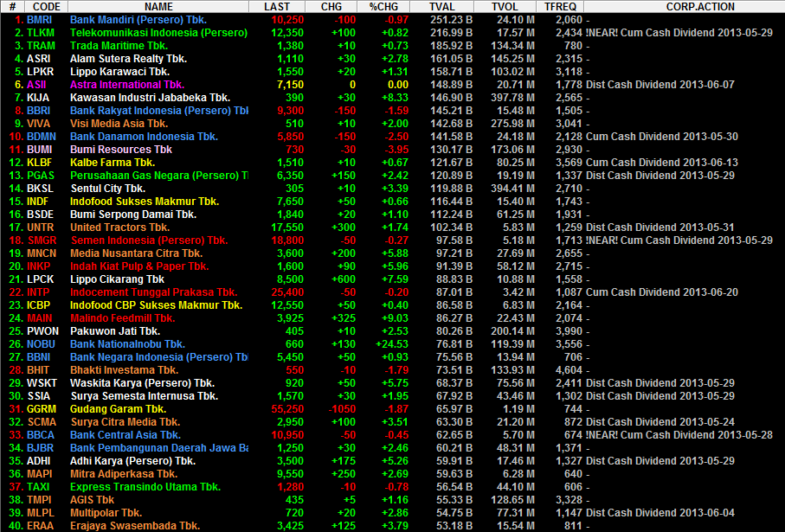Click BBCA NEAR Cum Cash Dividend 2013-05-28
The image size is (785, 532).
click(x=679, y=436)
